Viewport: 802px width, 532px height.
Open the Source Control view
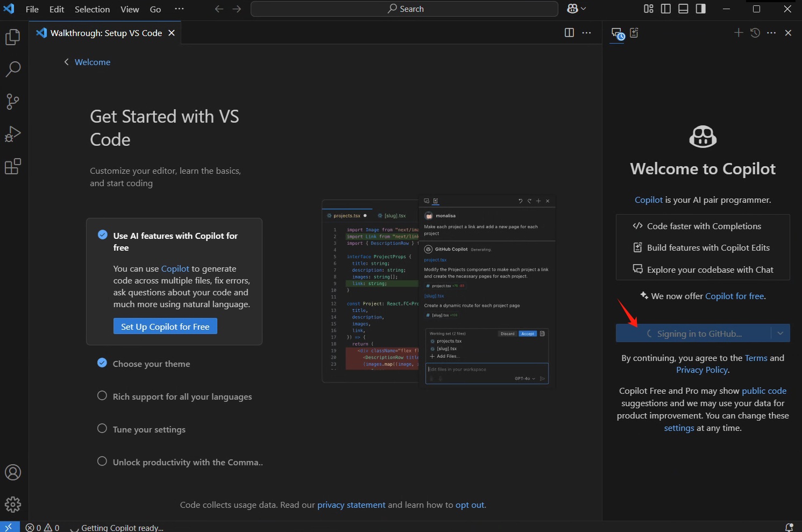[13, 102]
